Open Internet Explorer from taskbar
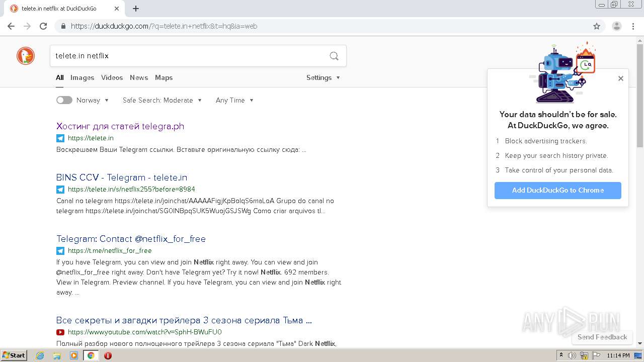The width and height of the screenshot is (644, 362). [x=40, y=355]
